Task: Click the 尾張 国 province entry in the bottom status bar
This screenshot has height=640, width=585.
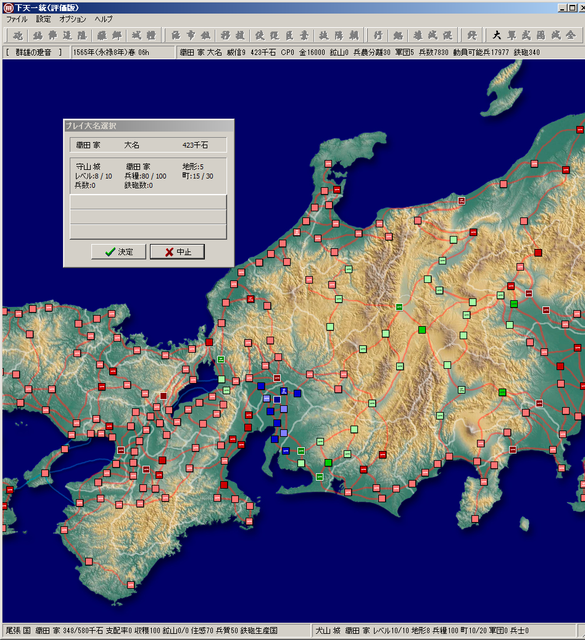Action: 18,631
